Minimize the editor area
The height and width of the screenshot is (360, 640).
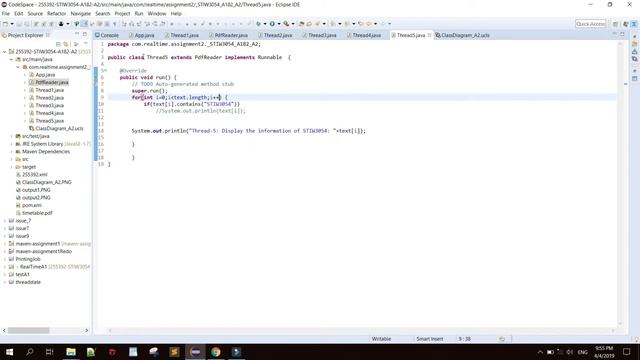(615, 34)
